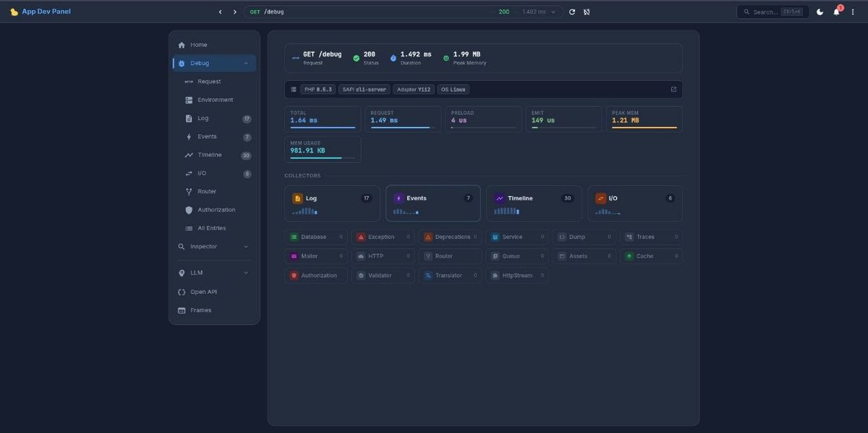The image size is (868, 433).
Task: Open the Service collector
Action: coord(517,237)
